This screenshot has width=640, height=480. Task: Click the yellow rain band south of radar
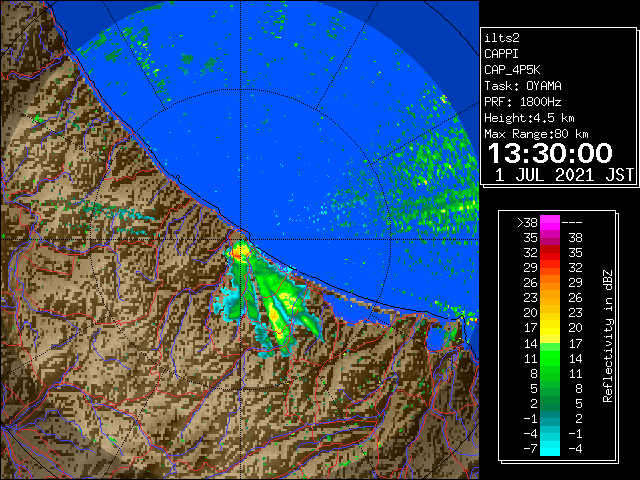point(276,318)
